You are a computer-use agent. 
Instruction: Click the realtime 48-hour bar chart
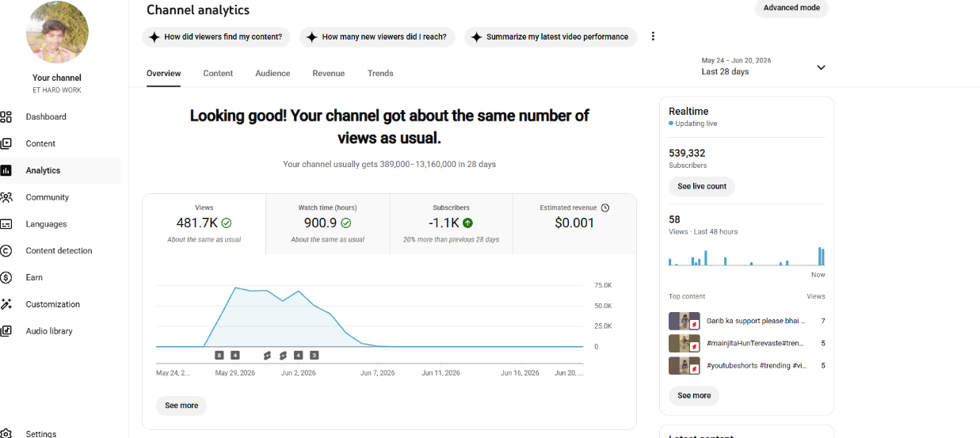(747, 256)
